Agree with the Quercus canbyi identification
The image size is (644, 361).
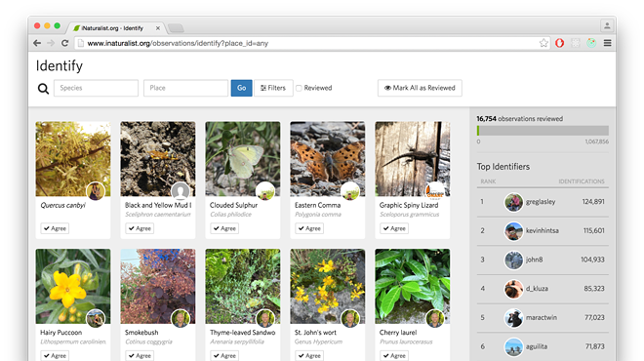point(55,228)
